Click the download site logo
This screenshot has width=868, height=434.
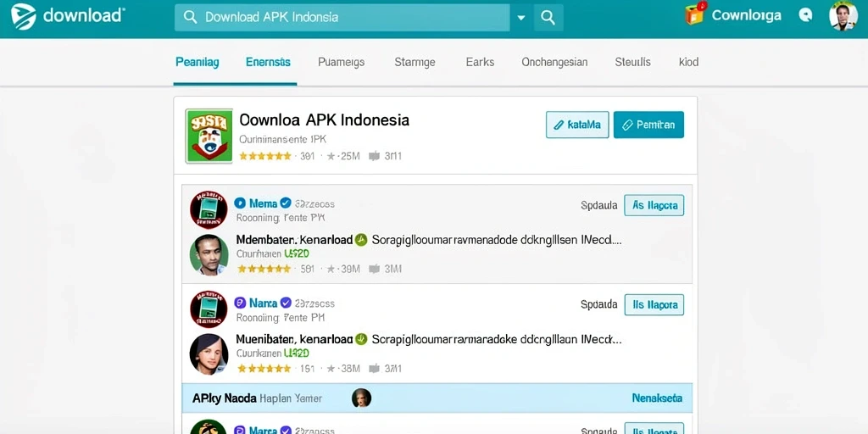click(67, 16)
